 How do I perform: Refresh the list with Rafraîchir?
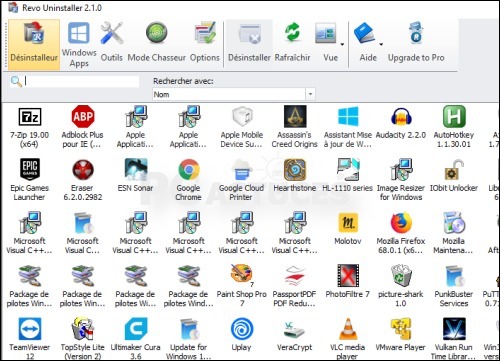tap(292, 42)
